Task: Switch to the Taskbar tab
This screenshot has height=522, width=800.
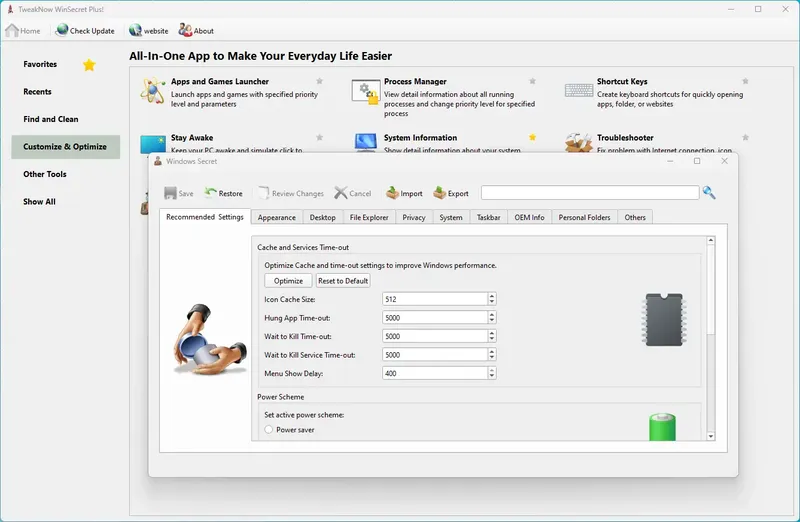Action: pos(488,217)
